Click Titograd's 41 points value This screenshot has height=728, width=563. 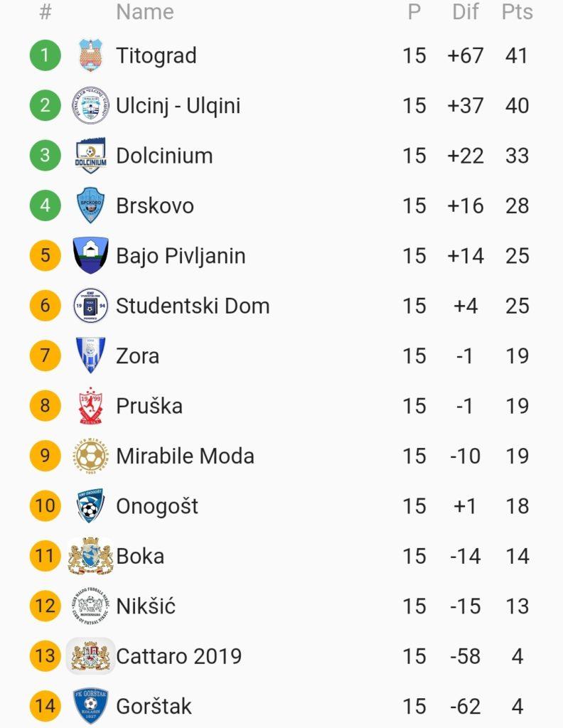pos(517,55)
